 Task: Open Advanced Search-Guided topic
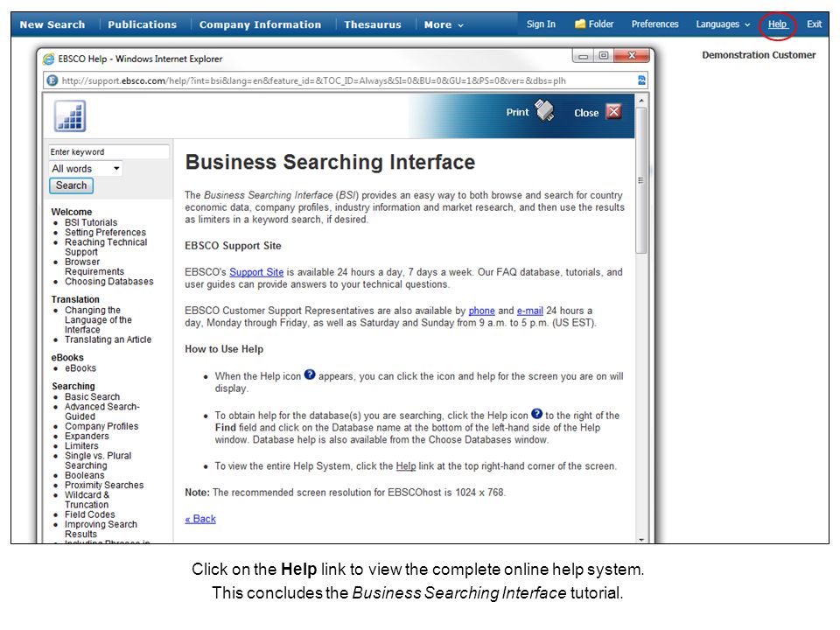101,411
